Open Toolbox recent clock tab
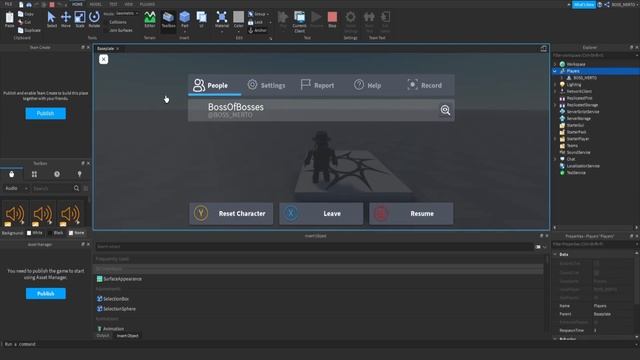The image size is (640, 360). [57, 174]
